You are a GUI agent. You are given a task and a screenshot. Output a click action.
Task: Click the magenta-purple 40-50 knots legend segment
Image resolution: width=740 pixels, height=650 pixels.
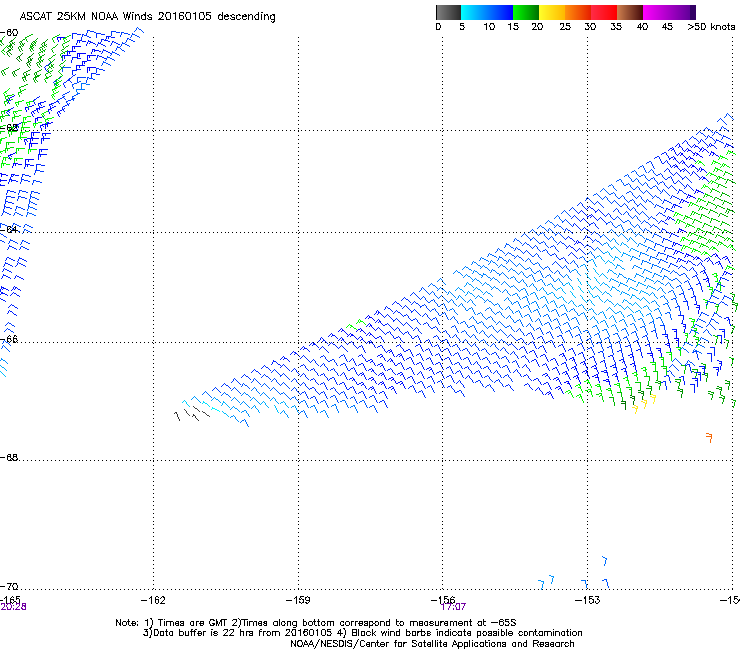[x=669, y=12]
